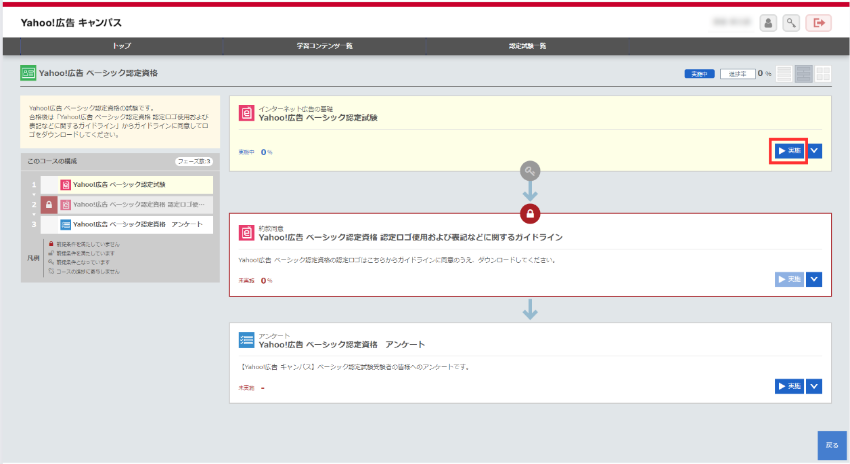
Task: Click the key icon in the header
Action: (x=791, y=23)
